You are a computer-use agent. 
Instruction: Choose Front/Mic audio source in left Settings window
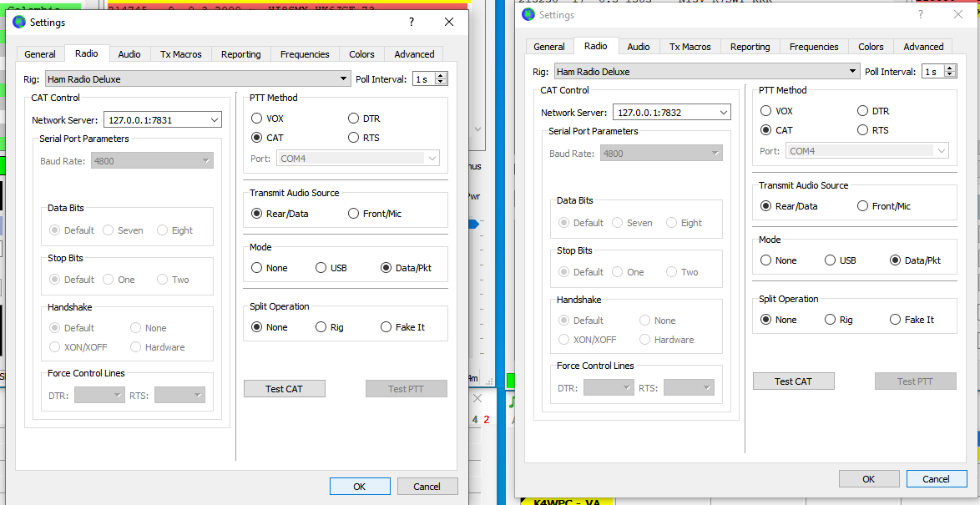point(374,214)
